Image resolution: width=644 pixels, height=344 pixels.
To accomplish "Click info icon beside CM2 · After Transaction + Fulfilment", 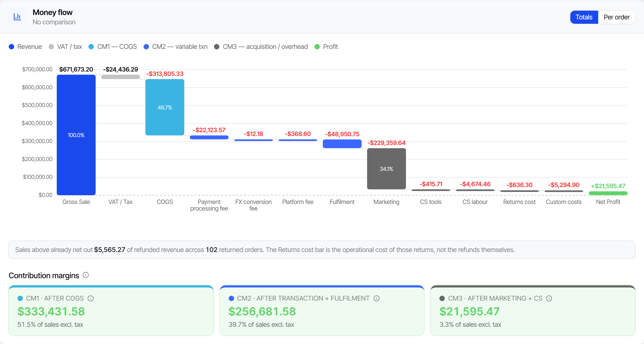I will point(377,298).
